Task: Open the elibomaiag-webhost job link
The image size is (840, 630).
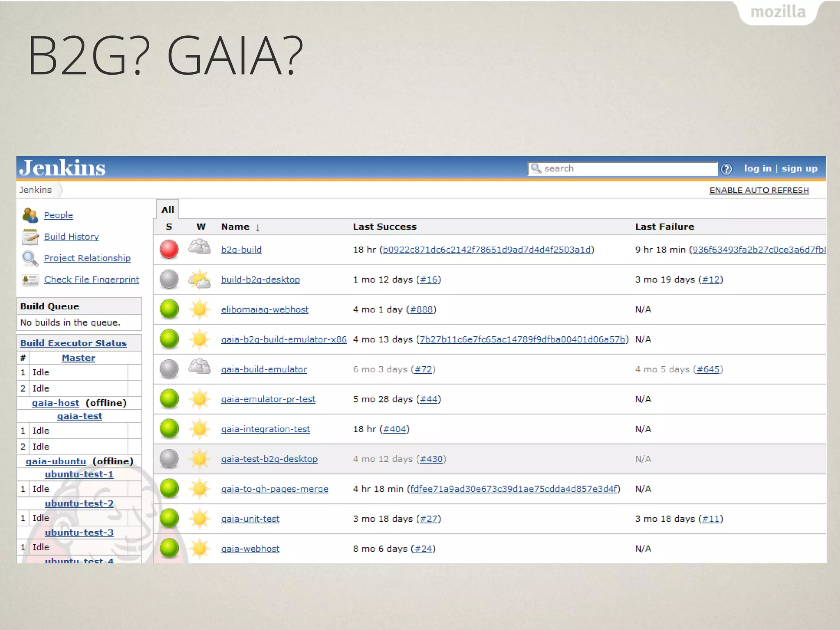Action: coord(265,309)
